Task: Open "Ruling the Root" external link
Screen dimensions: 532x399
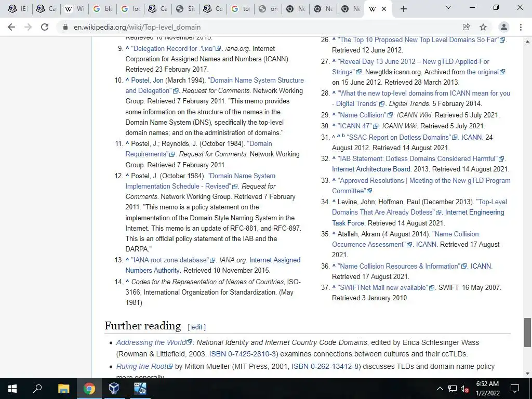Action: pos(144,366)
